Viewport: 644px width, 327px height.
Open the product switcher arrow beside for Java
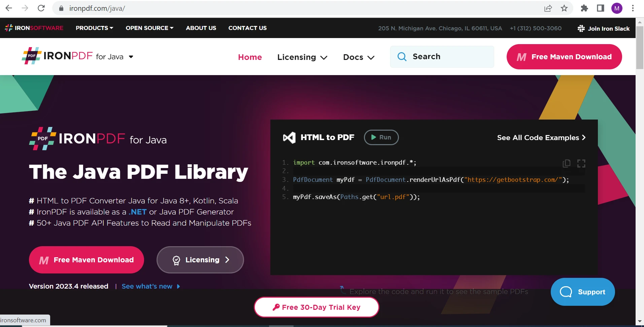pos(131,57)
